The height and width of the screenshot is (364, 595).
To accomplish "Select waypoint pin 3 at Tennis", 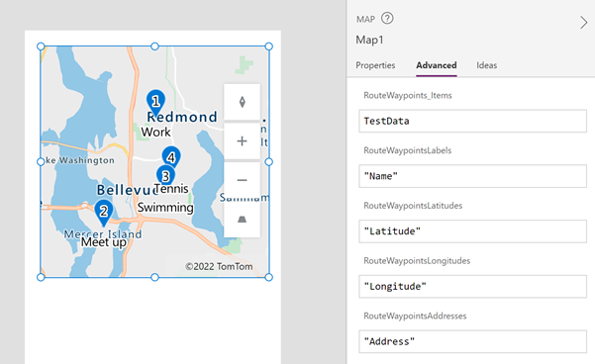I will (x=165, y=175).
